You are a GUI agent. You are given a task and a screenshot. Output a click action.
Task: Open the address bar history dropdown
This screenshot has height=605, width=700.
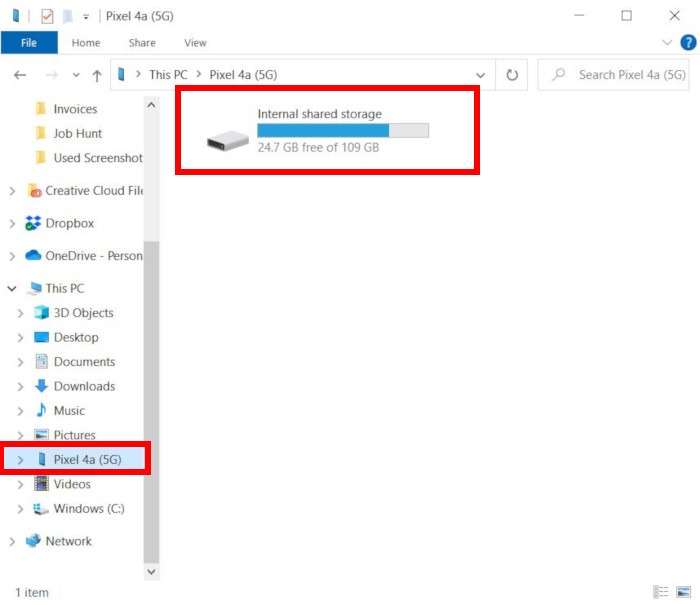click(x=480, y=75)
